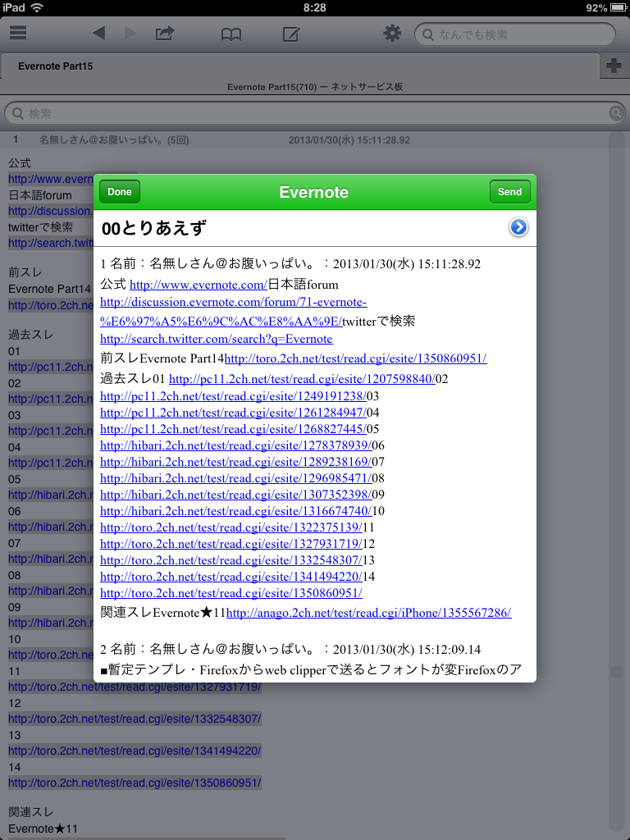The image size is (630, 840).
Task: Add a new tab with plus icon
Action: [614, 66]
